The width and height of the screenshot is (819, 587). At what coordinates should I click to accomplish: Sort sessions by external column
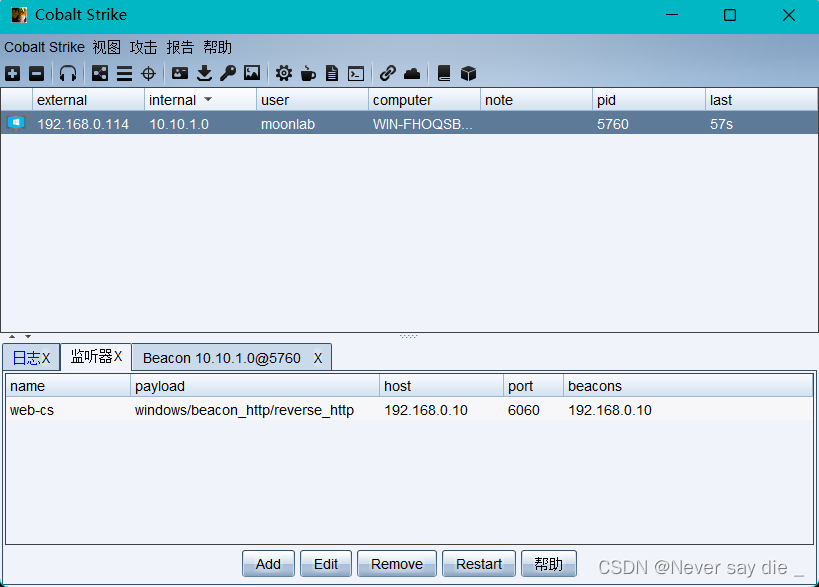[x=88, y=100]
